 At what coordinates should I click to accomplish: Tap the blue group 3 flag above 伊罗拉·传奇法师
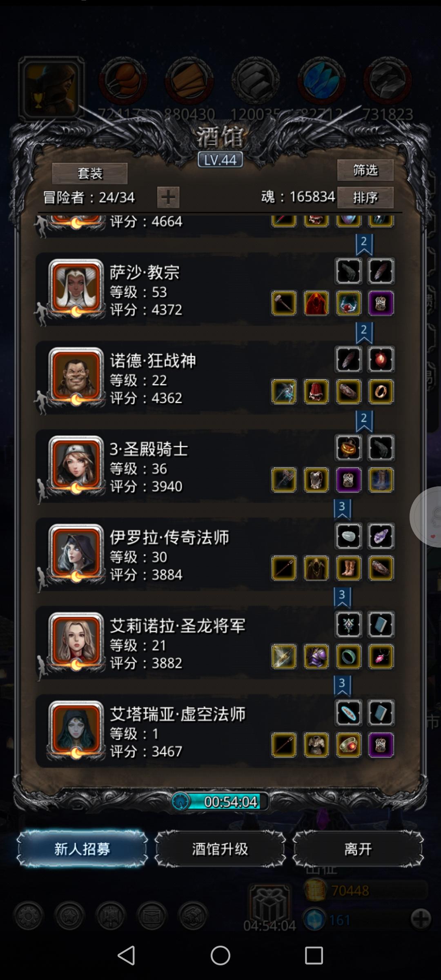(x=342, y=509)
